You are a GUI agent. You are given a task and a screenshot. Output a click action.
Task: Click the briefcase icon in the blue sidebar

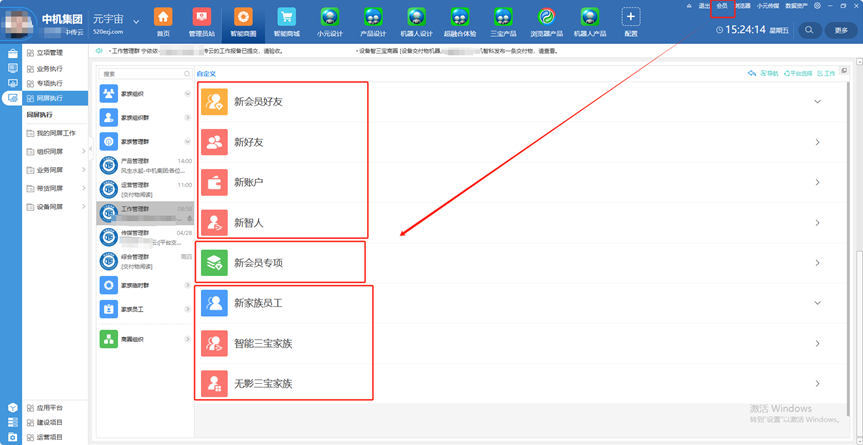pyautogui.click(x=12, y=53)
